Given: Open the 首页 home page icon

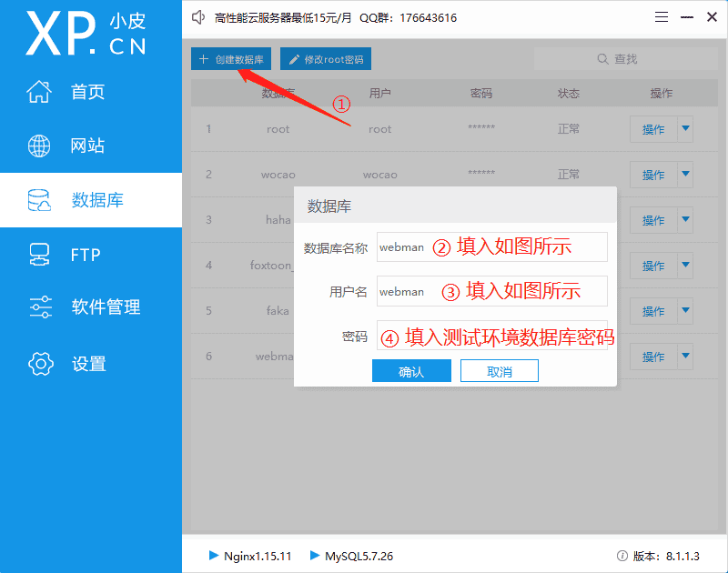Looking at the screenshot, I should tap(40, 91).
